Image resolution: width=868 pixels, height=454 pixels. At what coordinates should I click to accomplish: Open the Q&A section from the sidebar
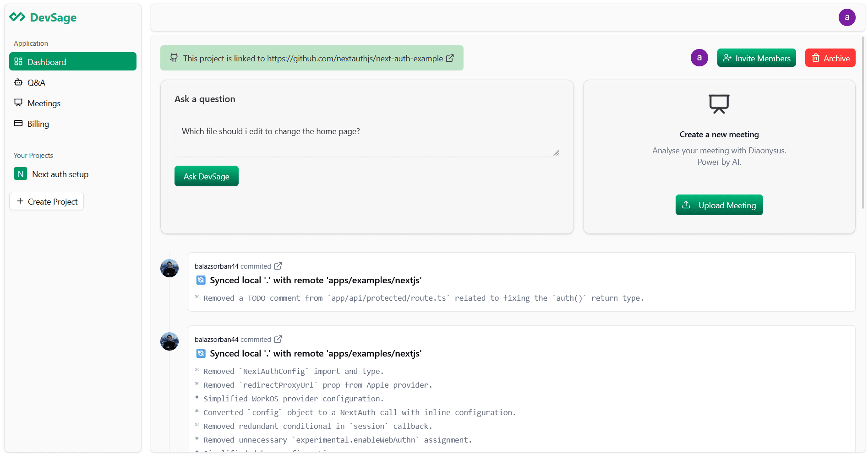coord(37,82)
